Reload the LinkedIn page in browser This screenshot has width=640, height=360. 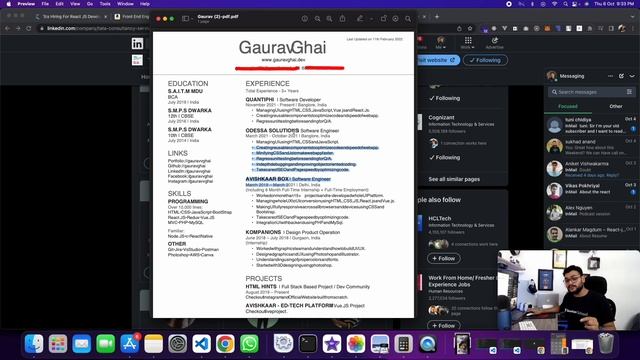click(29, 28)
